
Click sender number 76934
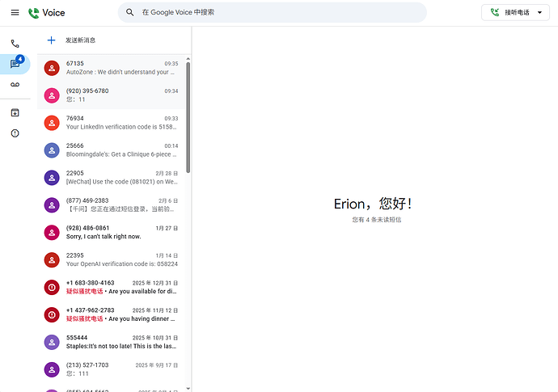74,118
